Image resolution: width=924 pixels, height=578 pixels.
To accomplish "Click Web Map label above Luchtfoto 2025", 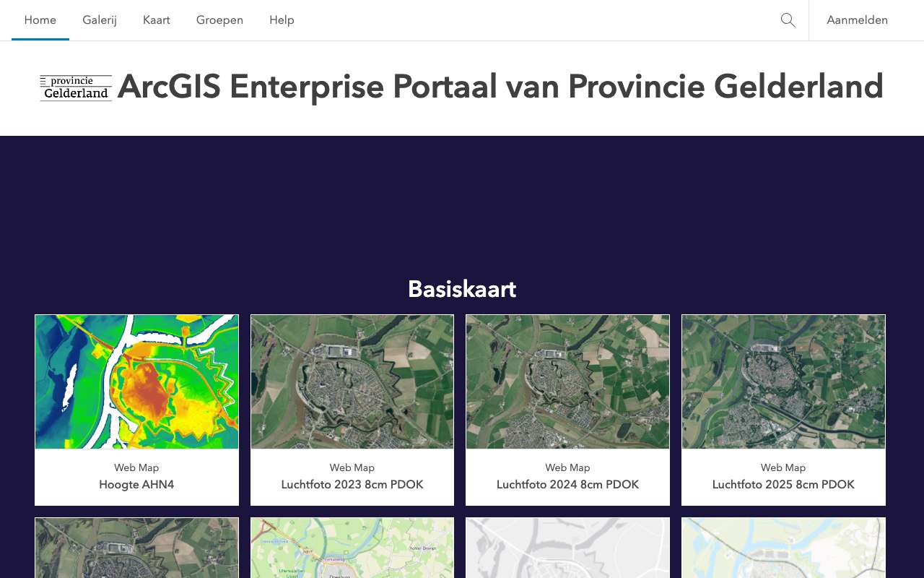I will [x=783, y=467].
